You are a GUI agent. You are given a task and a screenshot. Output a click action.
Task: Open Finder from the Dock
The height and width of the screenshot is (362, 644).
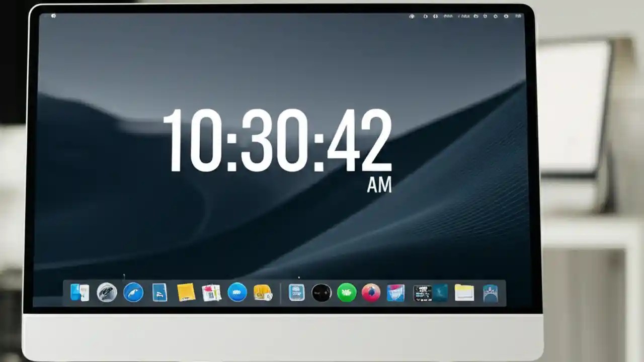coord(79,292)
